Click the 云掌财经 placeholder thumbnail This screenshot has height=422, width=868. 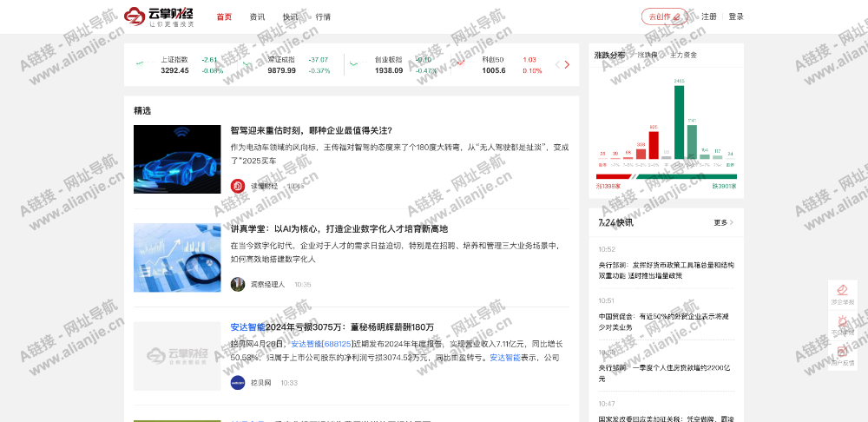177,355
